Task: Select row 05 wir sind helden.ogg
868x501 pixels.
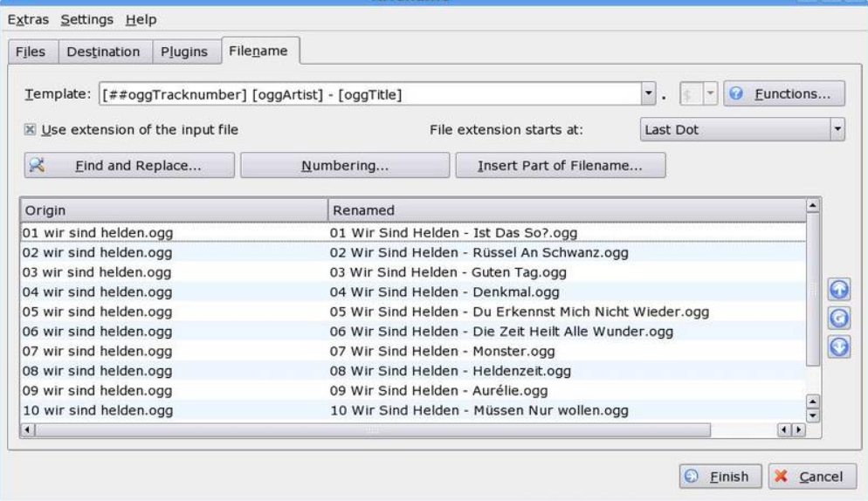Action: pyautogui.click(x=414, y=312)
